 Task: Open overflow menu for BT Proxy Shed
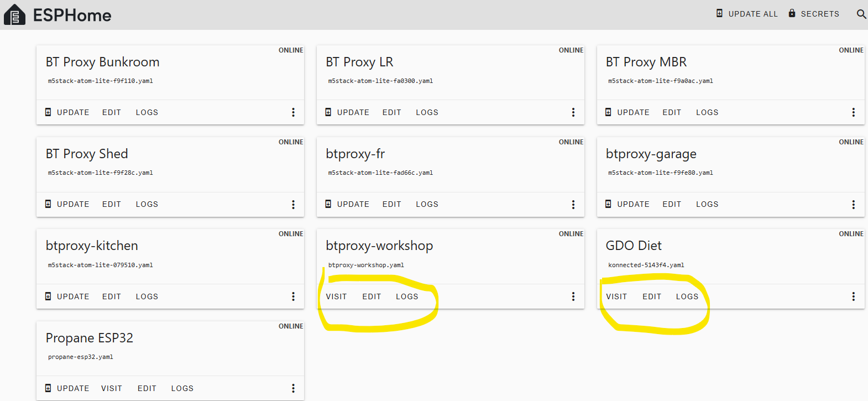[293, 205]
